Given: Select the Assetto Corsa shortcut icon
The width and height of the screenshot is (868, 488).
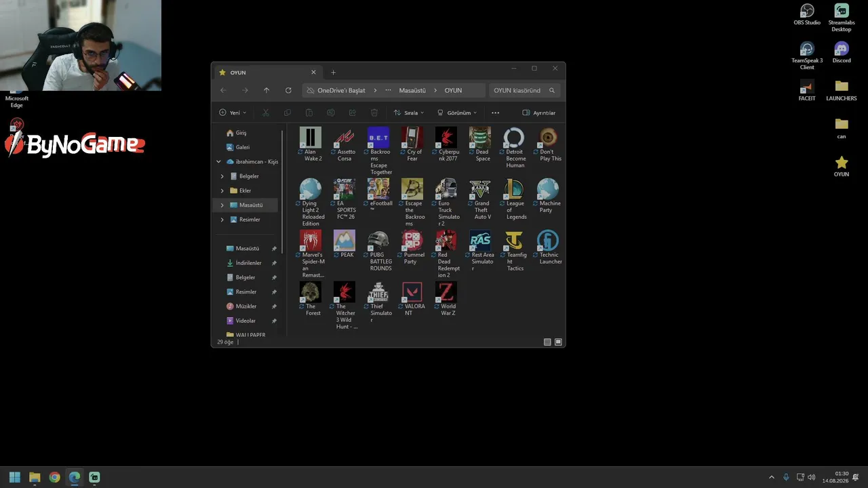Looking at the screenshot, I should (344, 138).
